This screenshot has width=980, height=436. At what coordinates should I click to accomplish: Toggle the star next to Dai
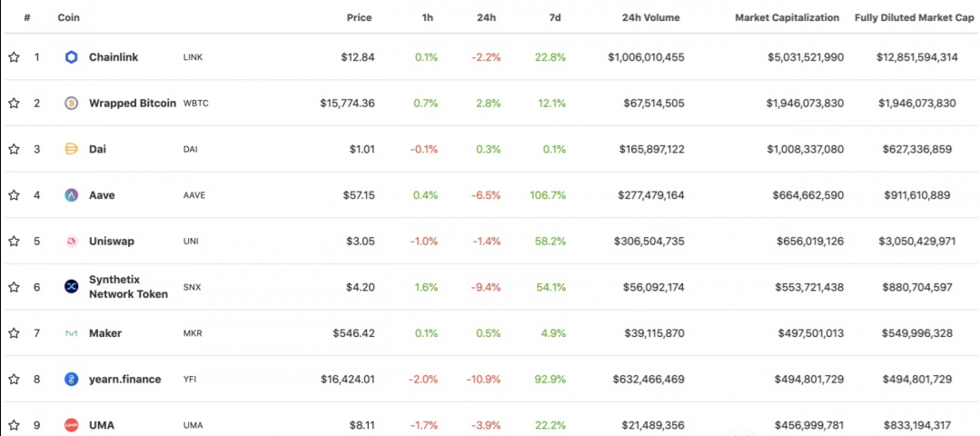[x=14, y=149]
